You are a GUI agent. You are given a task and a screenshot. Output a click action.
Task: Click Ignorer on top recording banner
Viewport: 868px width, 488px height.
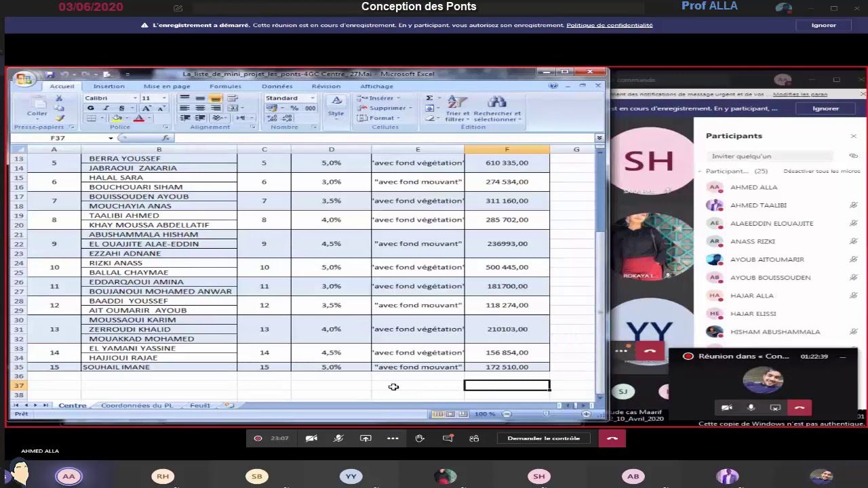pos(824,25)
